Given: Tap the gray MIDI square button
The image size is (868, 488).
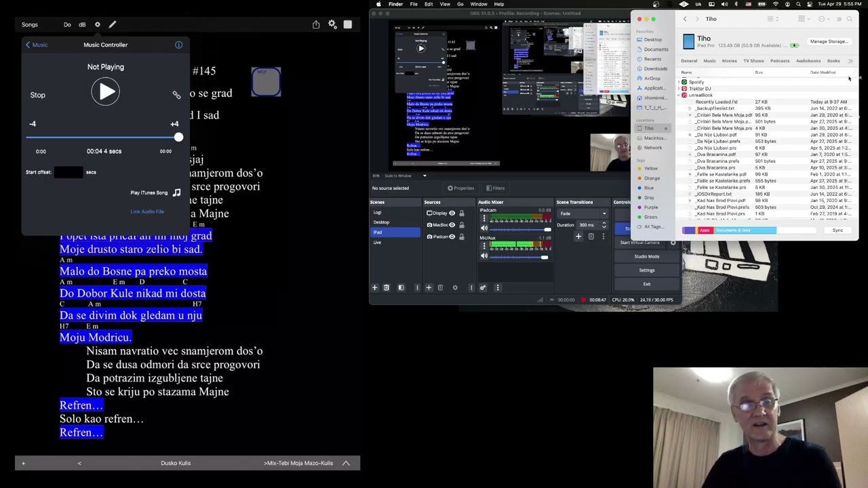Looking at the screenshot, I should (266, 81).
